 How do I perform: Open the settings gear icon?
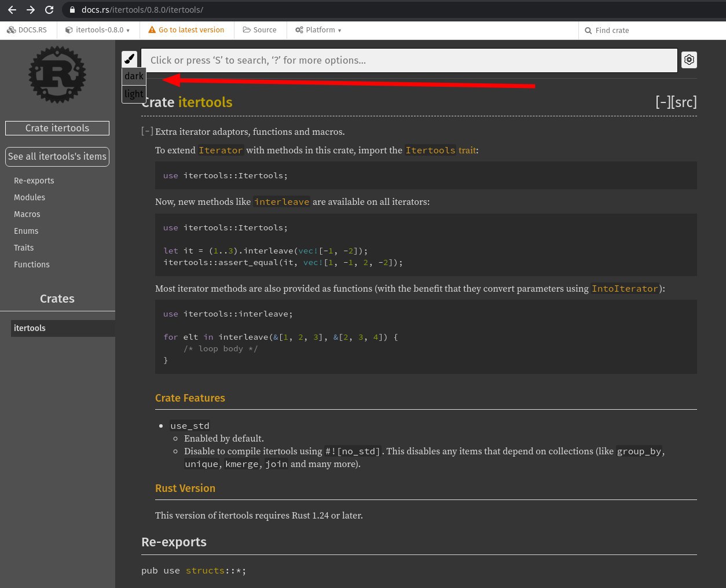(x=689, y=60)
